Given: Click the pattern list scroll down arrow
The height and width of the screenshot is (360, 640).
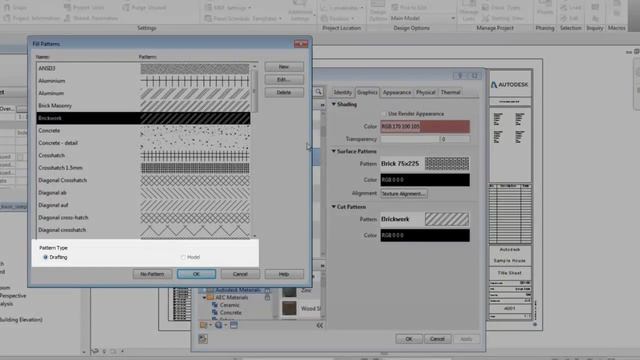Looking at the screenshot, I should pos(255,236).
